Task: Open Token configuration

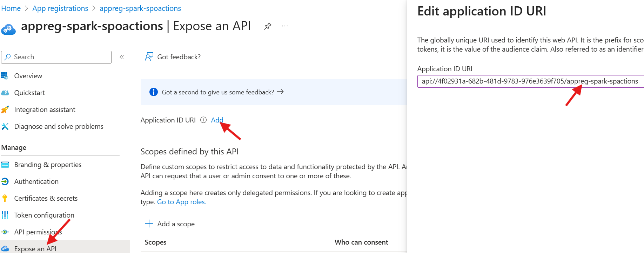Action: 44,215
